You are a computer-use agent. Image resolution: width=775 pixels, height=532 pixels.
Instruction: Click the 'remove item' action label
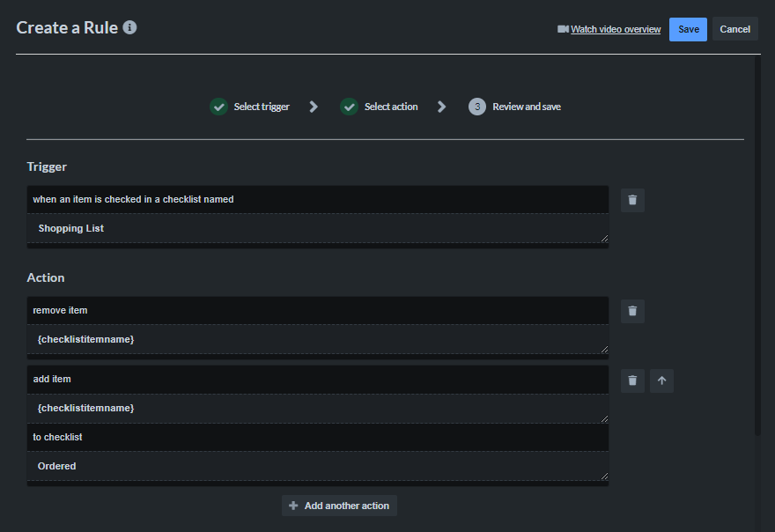[60, 311]
